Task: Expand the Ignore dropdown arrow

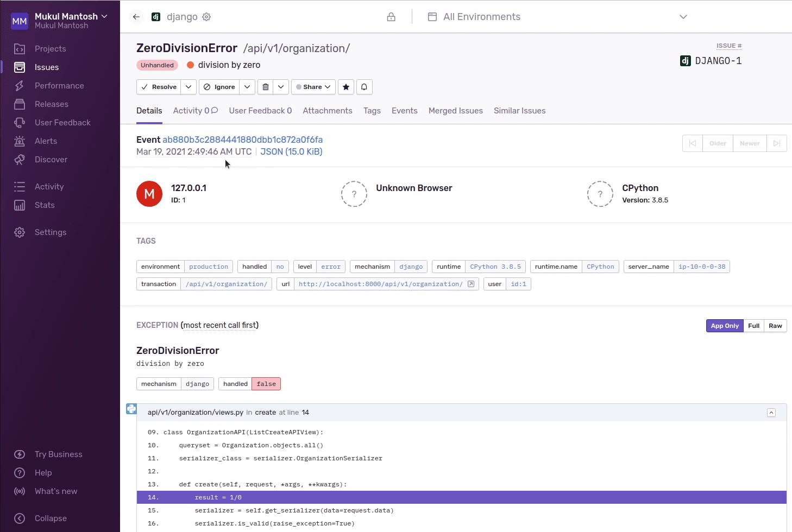Action: (247, 87)
